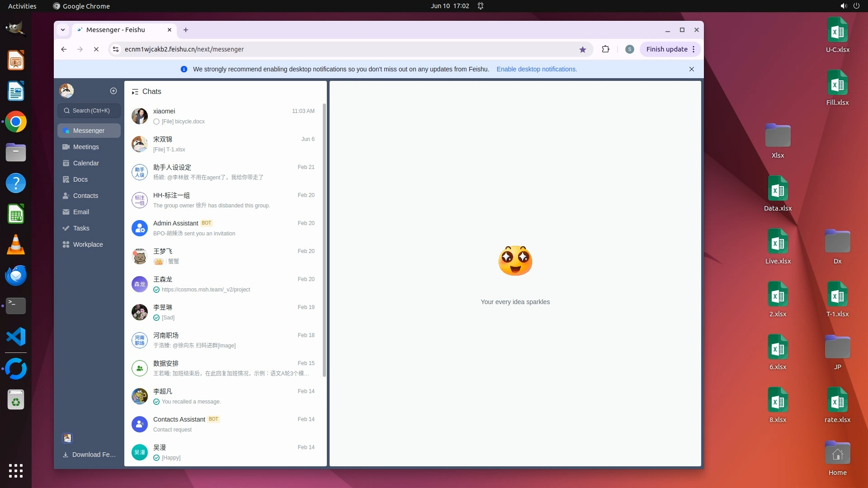Open Workplace from the left sidebar
This screenshot has width=868, height=488.
point(88,244)
